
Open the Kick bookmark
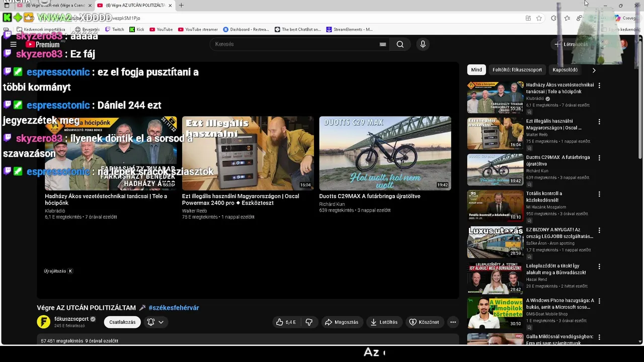click(x=137, y=30)
